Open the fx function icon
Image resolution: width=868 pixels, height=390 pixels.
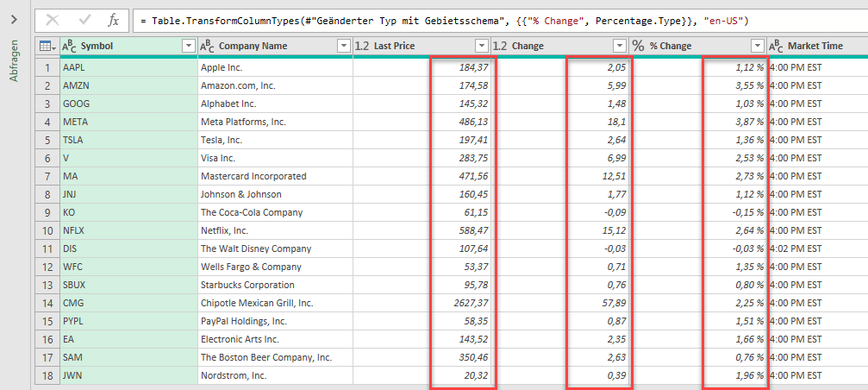coord(113,21)
